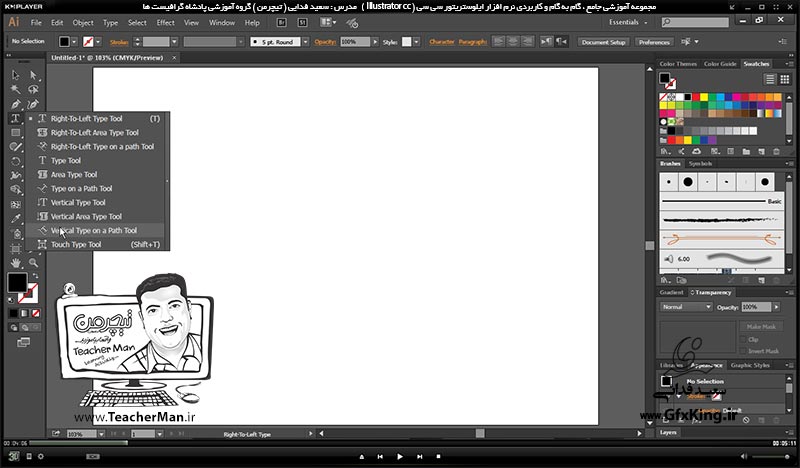The height and width of the screenshot is (468, 800).
Task: Open the Paragraph panel link
Action: coord(472,42)
